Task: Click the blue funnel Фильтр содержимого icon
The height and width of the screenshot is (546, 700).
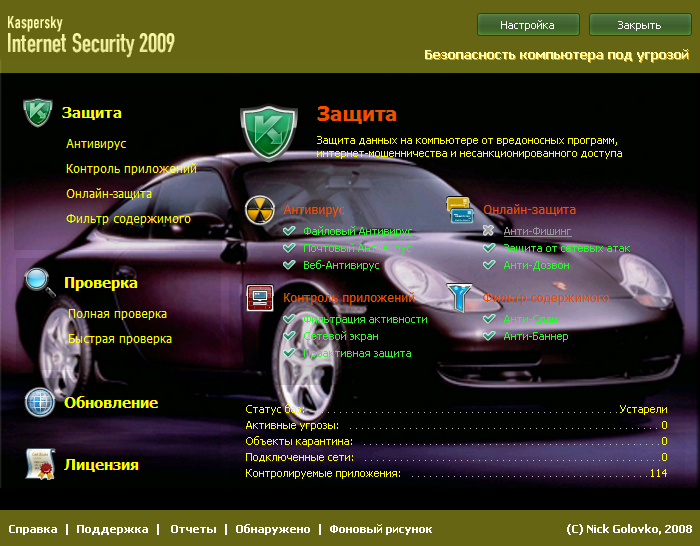Action: [x=459, y=297]
